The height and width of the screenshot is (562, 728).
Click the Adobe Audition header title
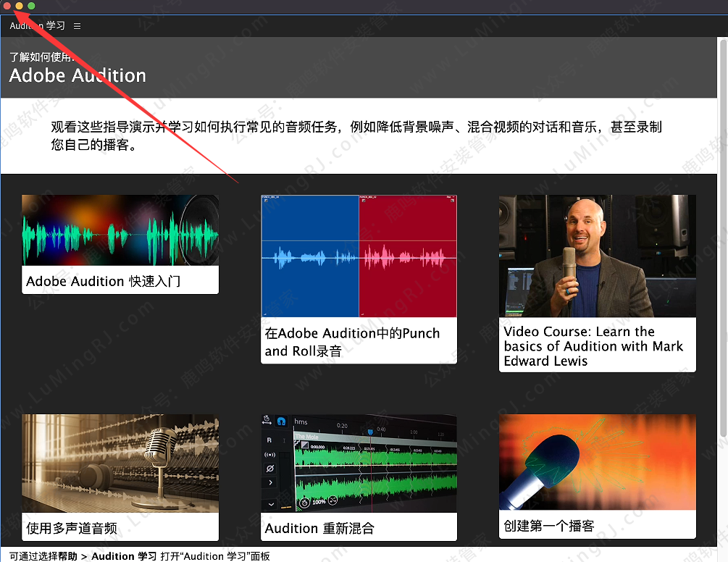(x=78, y=75)
